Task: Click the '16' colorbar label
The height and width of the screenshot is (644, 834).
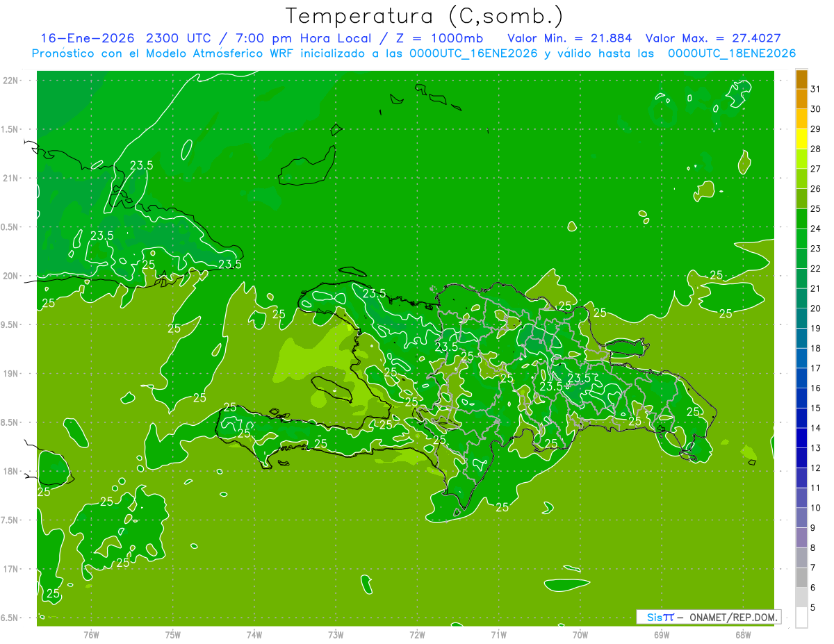Action: click(x=816, y=388)
